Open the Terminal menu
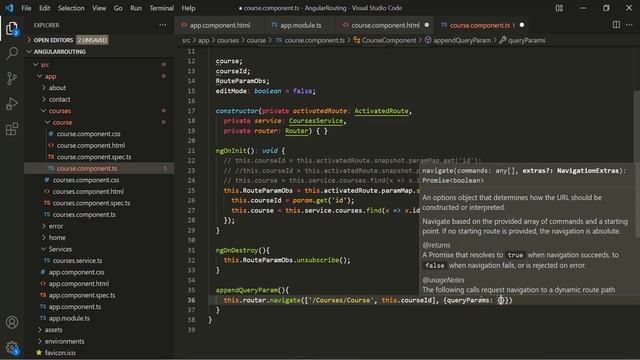The height and width of the screenshot is (360, 640). point(161,8)
